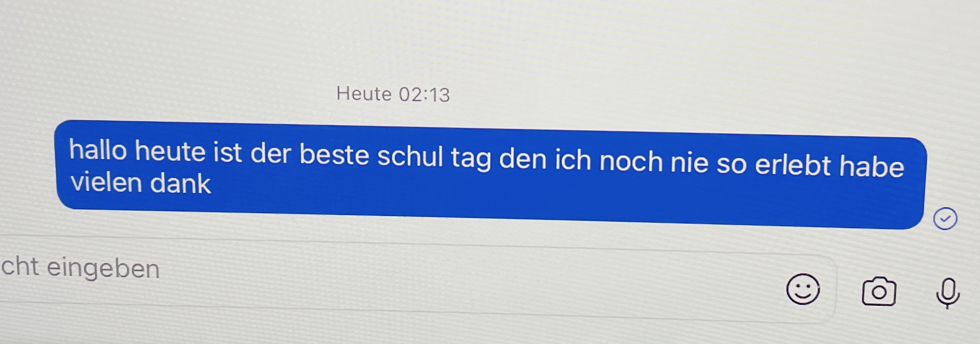Select the blue sent message bubble

pos(490,175)
